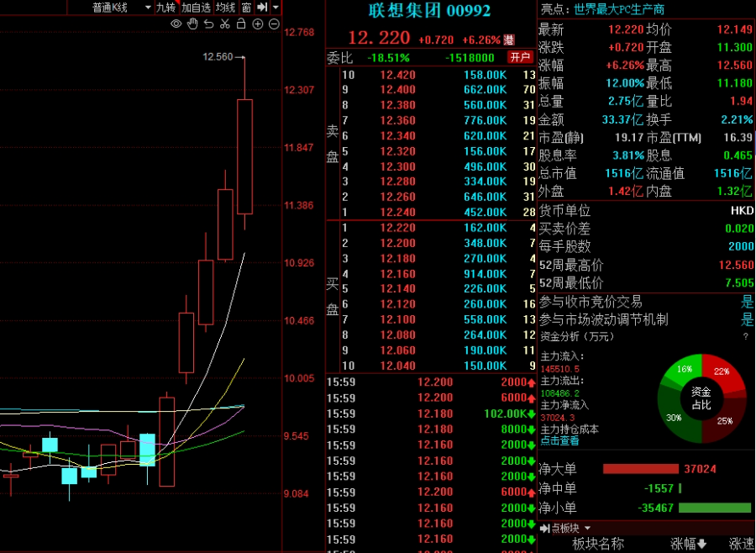Viewport: 756px width, 553px height.
Task: Click the arrow-to-bar icon in top toolbar
Action: coord(261,8)
